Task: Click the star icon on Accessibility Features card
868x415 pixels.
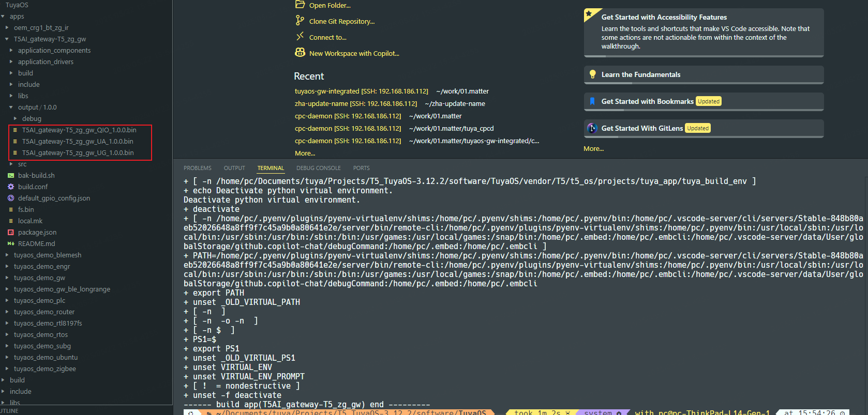Action: (x=589, y=13)
